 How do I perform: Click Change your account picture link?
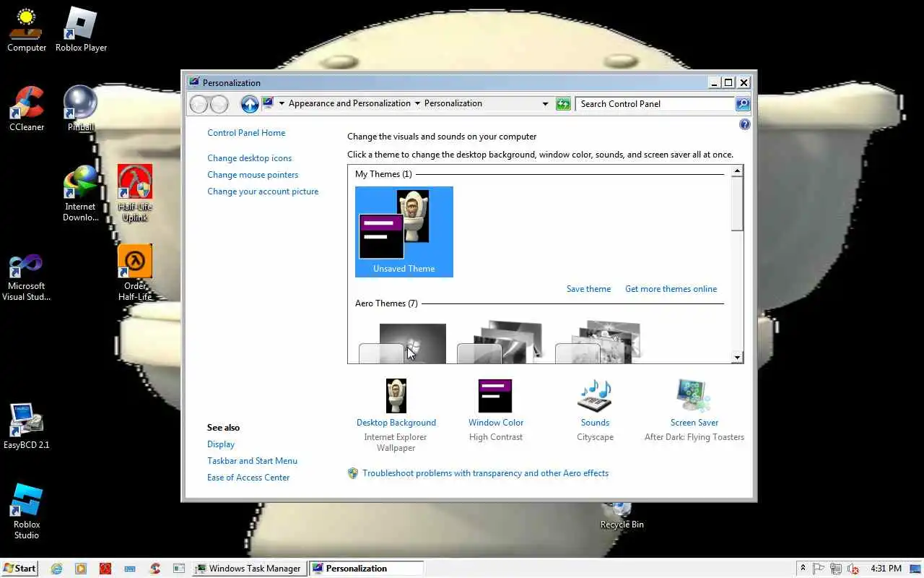point(263,191)
